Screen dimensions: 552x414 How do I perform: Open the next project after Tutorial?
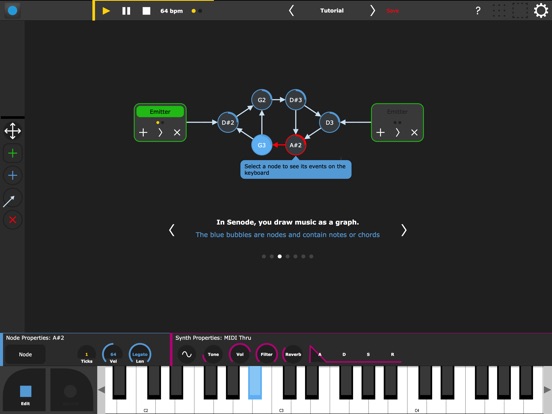[x=372, y=11]
